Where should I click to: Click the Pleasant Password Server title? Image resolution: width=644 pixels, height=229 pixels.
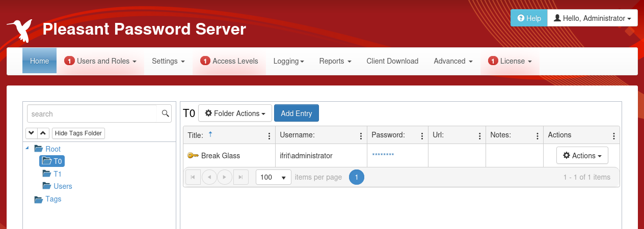(144, 30)
